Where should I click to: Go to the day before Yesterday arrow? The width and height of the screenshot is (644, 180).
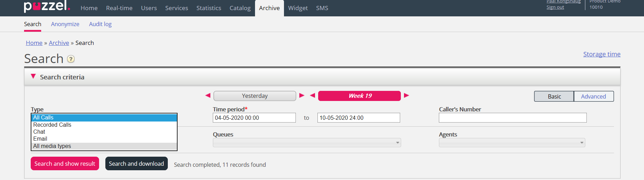208,95
